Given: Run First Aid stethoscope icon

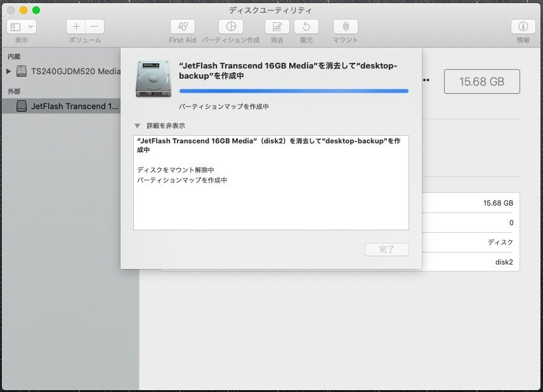Looking at the screenshot, I should point(183,27).
